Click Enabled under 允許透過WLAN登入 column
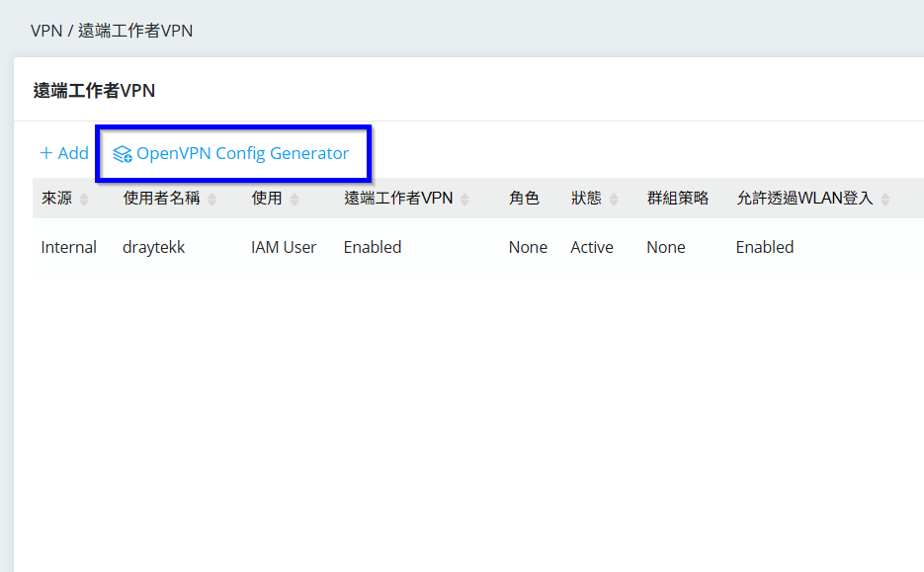 [764, 247]
